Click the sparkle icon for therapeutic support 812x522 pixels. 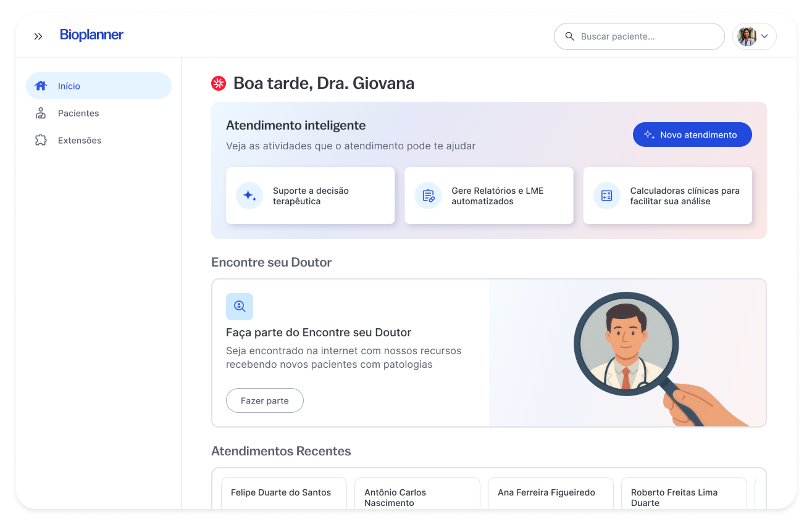249,196
